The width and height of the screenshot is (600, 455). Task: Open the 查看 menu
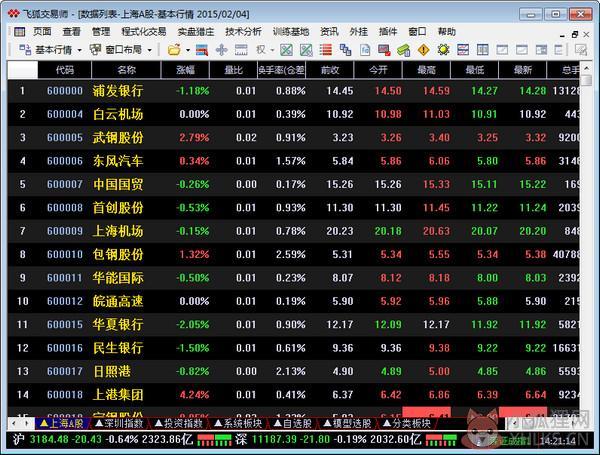[72, 32]
